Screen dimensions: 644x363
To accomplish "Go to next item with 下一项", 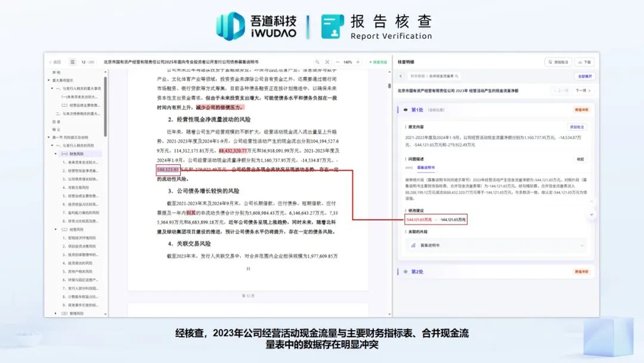I will coord(583,90).
